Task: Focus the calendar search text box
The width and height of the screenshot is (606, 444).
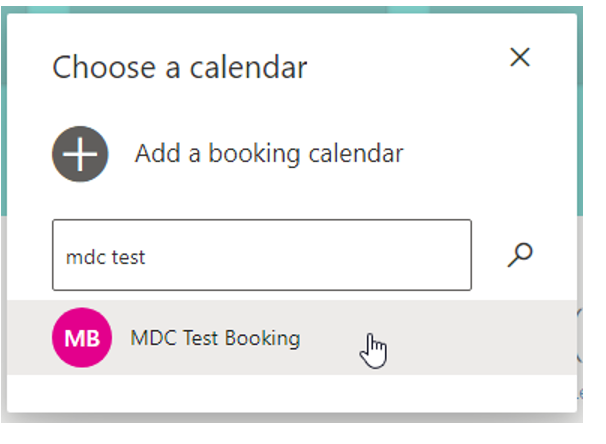Action: [262, 255]
